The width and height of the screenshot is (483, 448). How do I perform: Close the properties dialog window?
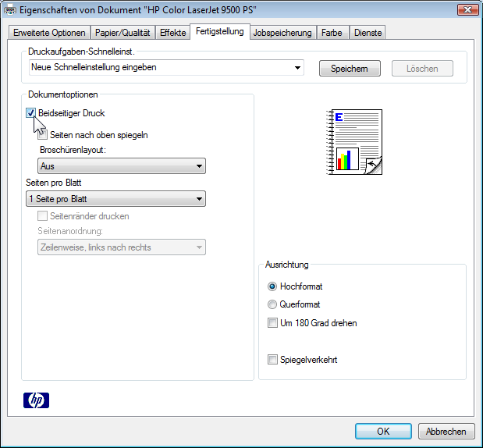click(x=467, y=9)
